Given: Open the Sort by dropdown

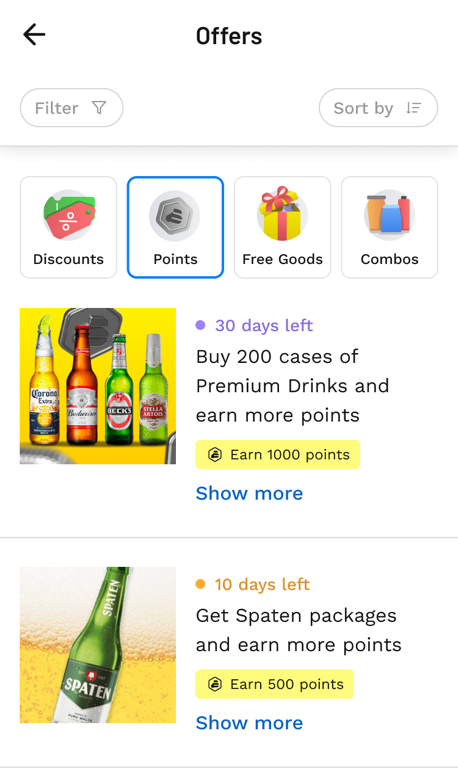Looking at the screenshot, I should click(378, 108).
